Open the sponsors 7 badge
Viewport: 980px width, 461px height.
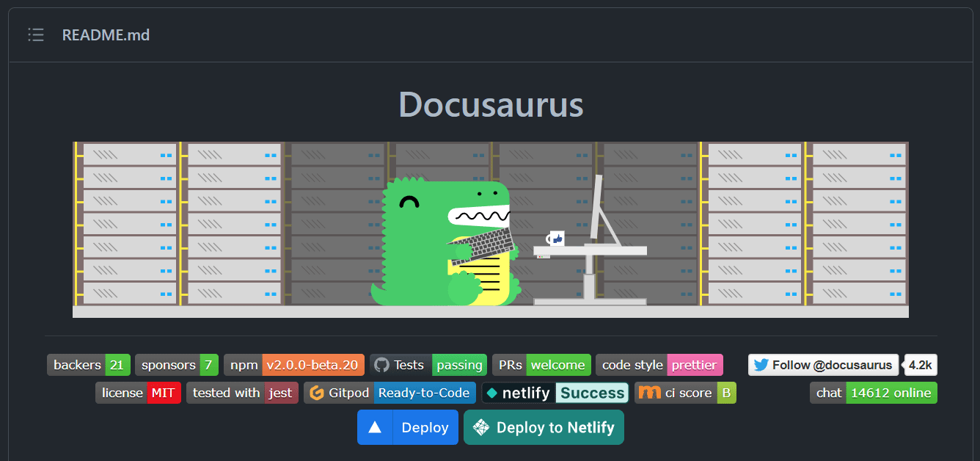(x=177, y=365)
